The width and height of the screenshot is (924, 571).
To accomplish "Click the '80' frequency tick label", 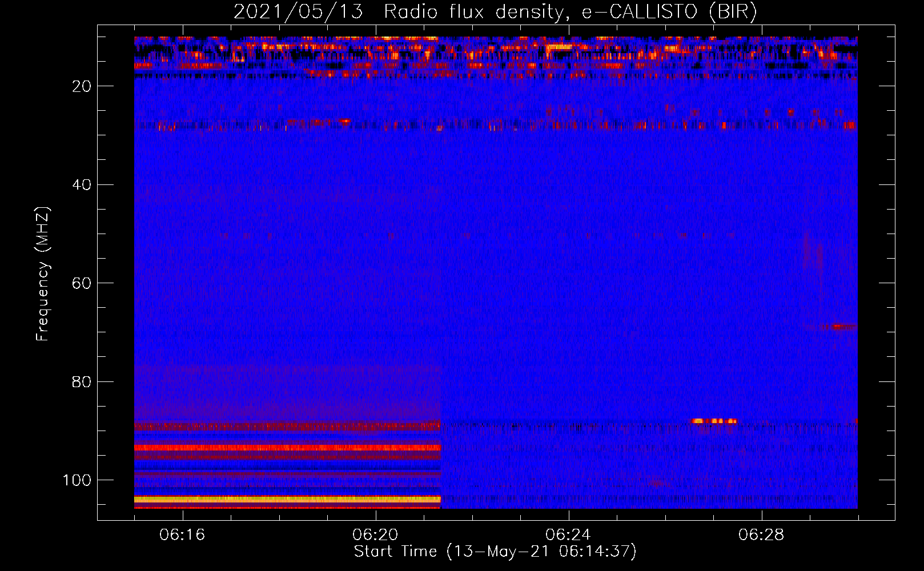I will [82, 381].
